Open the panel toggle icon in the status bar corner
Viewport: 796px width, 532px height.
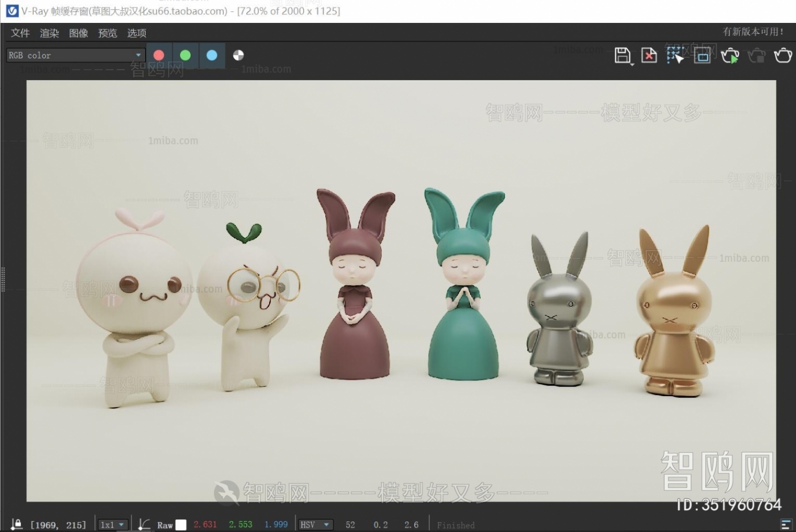tap(786, 525)
